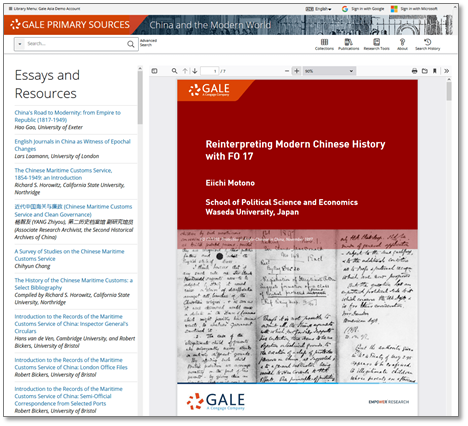The height and width of the screenshot is (426, 468).
Task: Open PDF viewer more tools menu
Action: point(447,71)
